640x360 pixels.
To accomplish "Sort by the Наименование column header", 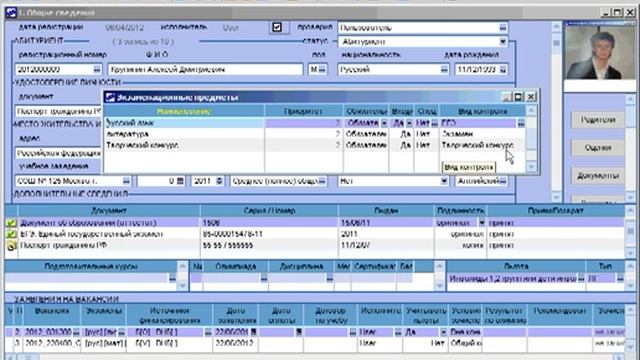I will (x=184, y=111).
